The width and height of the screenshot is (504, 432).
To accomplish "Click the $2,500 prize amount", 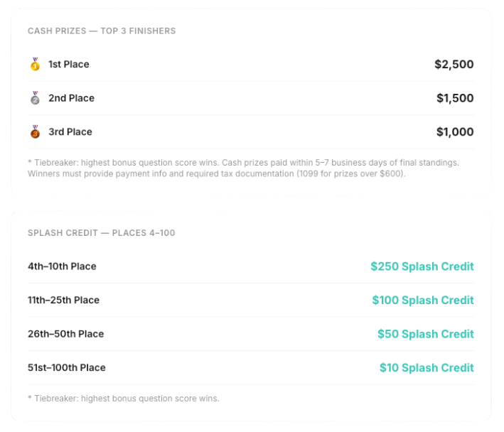I will pos(454,64).
